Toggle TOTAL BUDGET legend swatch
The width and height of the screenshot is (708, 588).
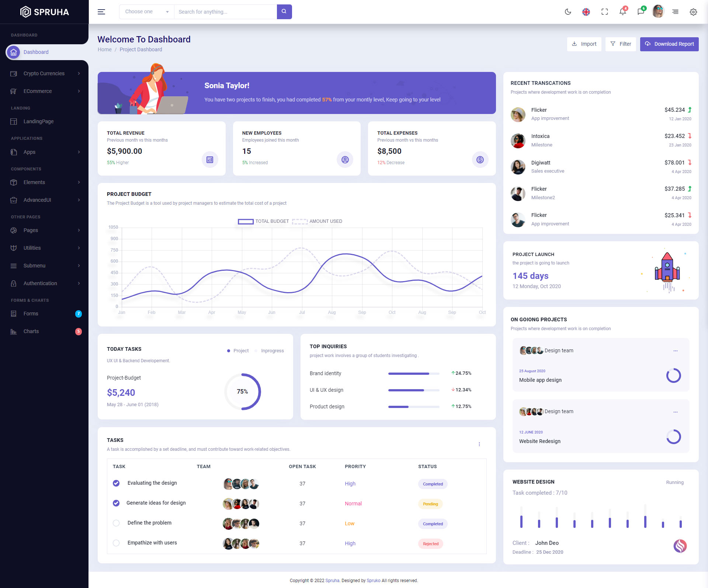pos(246,221)
